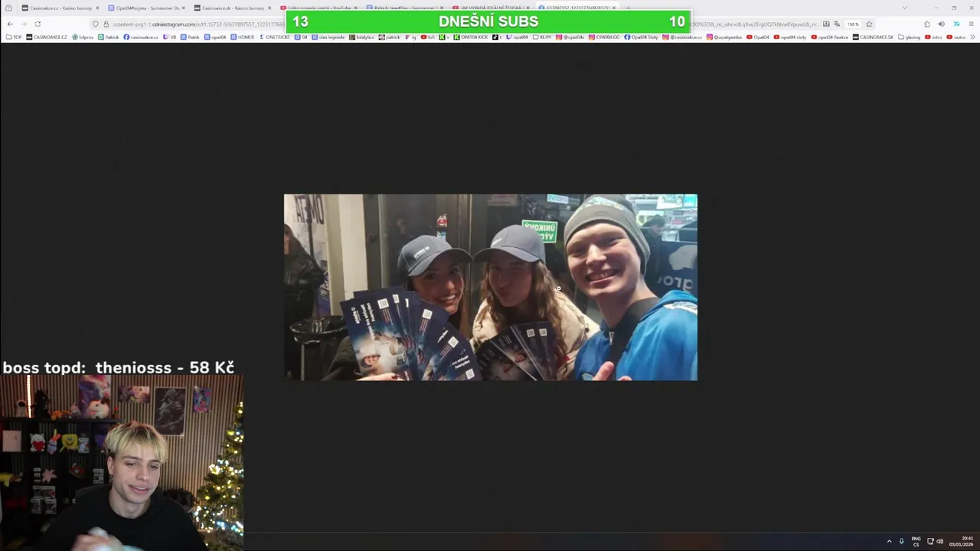Open the intro YouTube bookmark
980x551 pixels.
pos(933,37)
